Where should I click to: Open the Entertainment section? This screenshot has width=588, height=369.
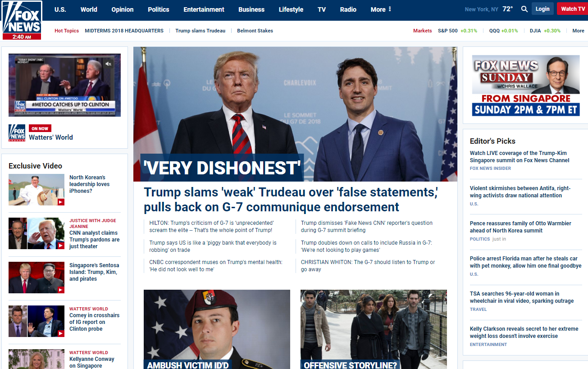coord(204,9)
